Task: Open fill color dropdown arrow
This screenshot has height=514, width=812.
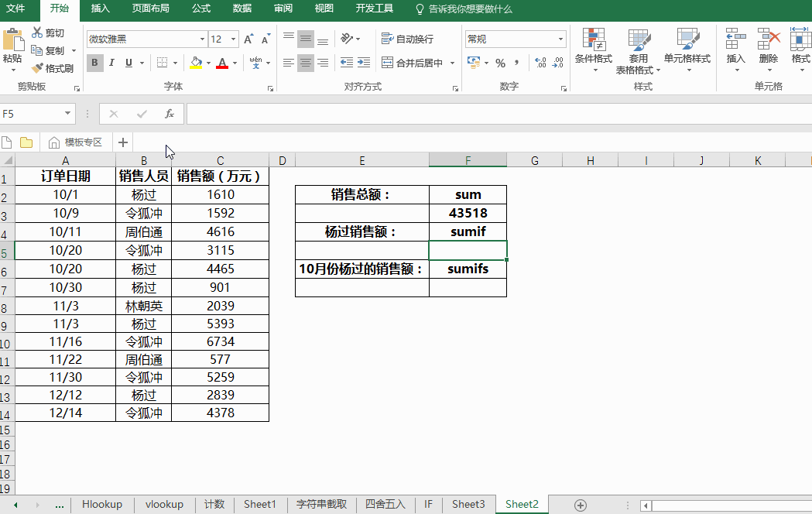Action: tap(208, 63)
